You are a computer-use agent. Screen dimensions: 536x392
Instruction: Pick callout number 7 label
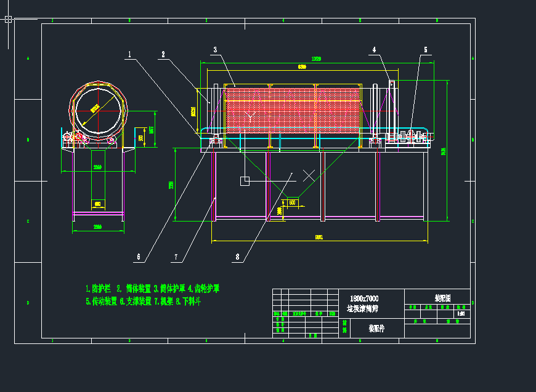[x=176, y=257]
